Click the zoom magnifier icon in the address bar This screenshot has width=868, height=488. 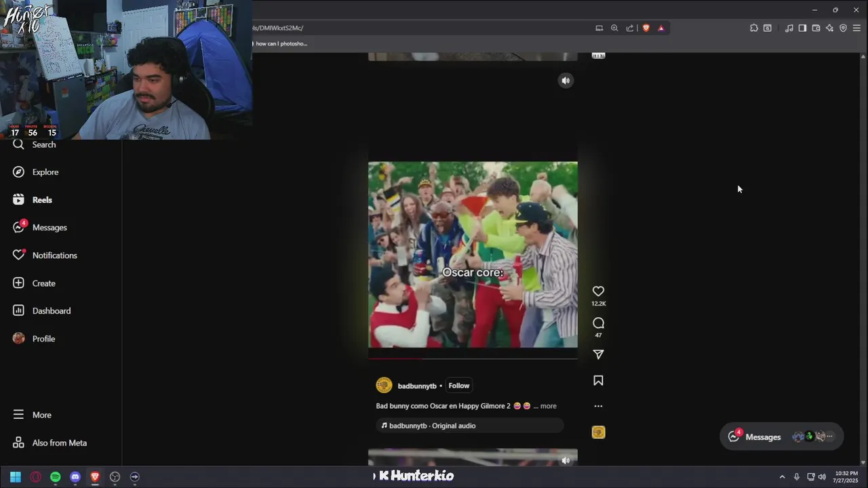pos(614,28)
